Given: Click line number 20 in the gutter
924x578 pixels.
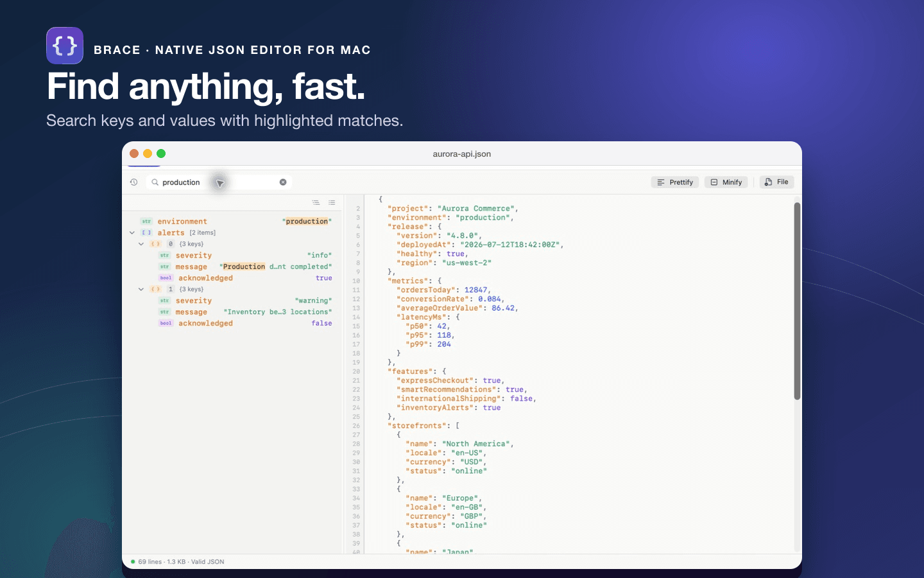Looking at the screenshot, I should [x=356, y=372].
